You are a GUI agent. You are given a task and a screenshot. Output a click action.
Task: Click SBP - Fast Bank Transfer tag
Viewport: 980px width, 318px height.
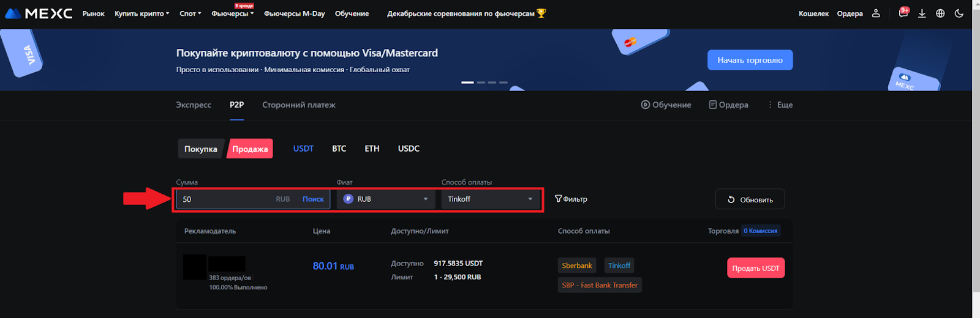pyautogui.click(x=600, y=285)
